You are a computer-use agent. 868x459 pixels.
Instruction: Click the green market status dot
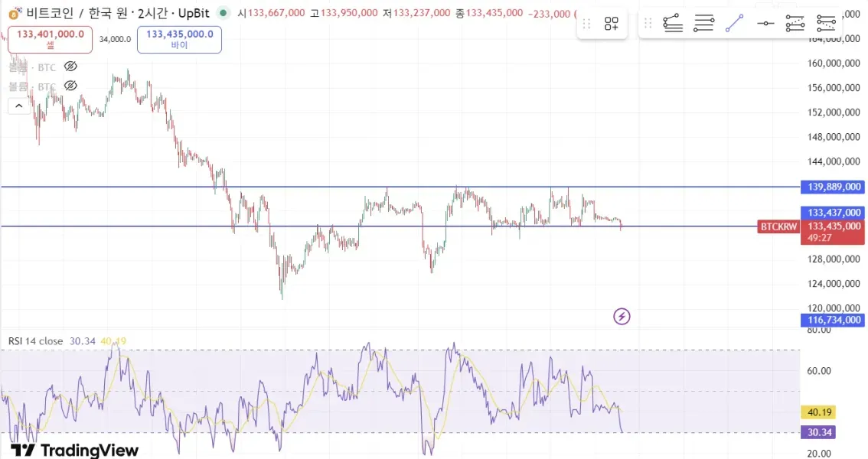point(223,13)
